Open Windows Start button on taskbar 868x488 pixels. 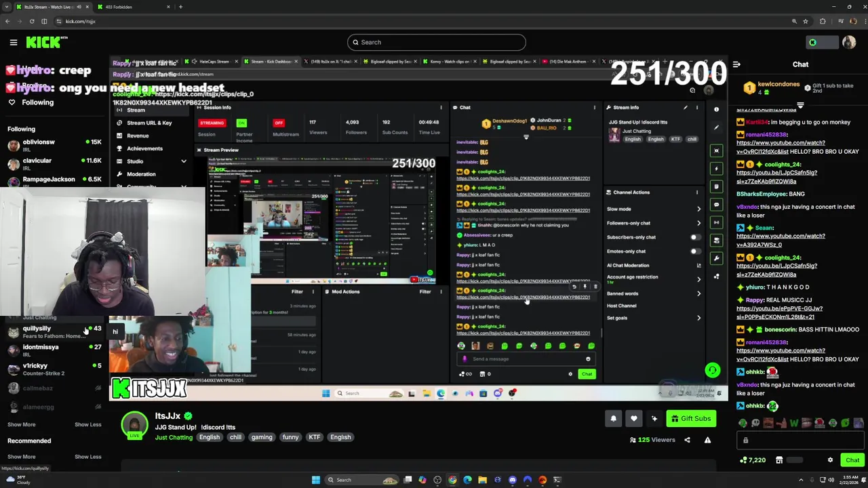click(x=315, y=480)
